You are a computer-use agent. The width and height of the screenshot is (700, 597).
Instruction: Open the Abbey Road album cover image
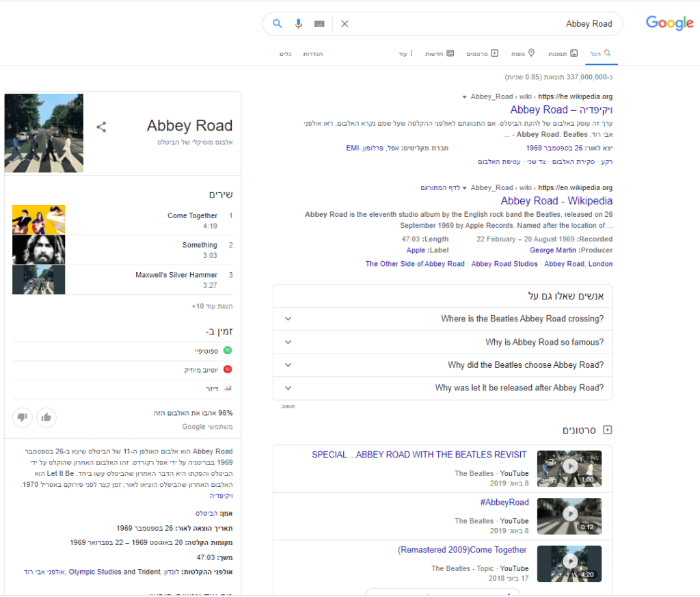pyautogui.click(x=44, y=133)
